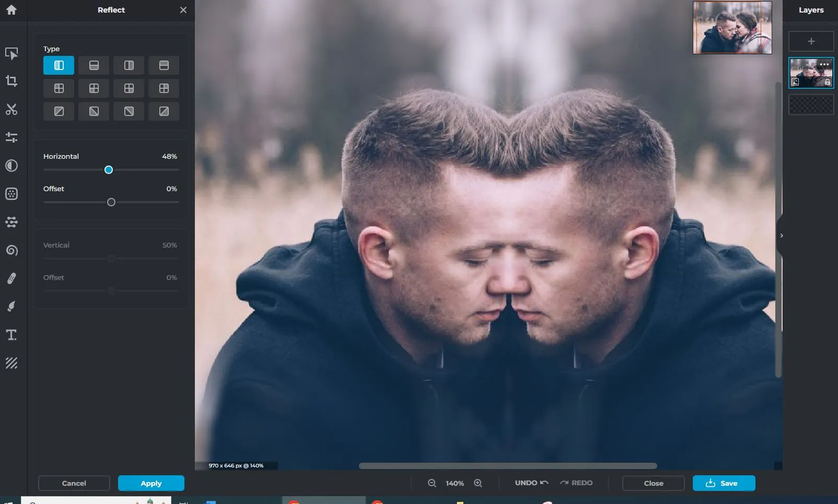Open the Text tool
The width and height of the screenshot is (838, 504).
click(x=11, y=335)
